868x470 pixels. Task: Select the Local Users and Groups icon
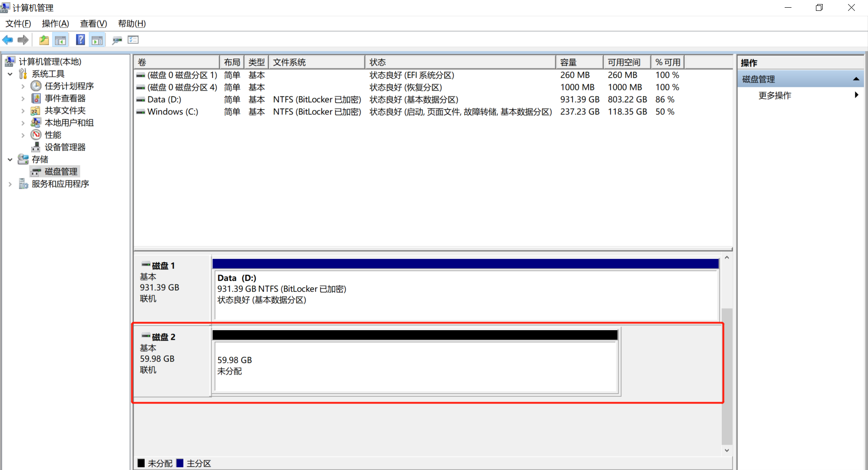[x=36, y=123]
